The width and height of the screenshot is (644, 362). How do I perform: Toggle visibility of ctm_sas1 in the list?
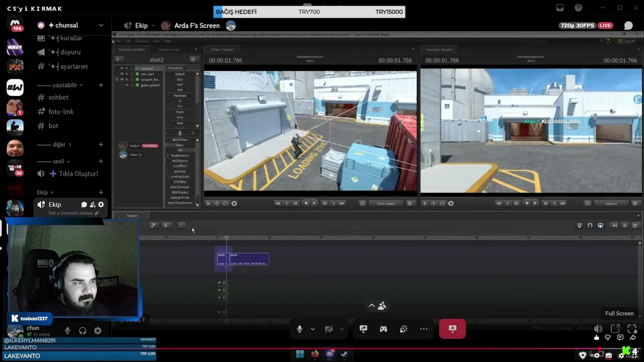(121, 74)
